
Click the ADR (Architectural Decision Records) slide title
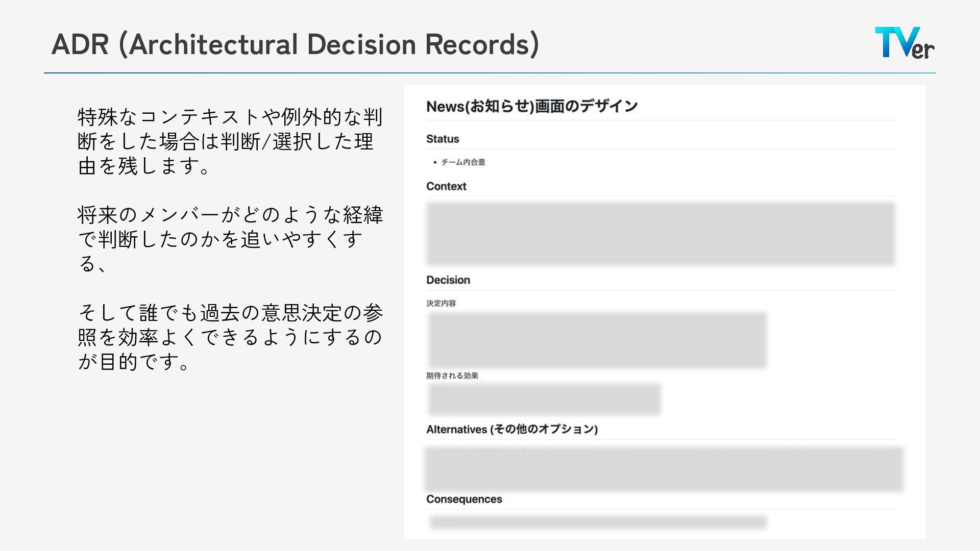[x=295, y=44]
